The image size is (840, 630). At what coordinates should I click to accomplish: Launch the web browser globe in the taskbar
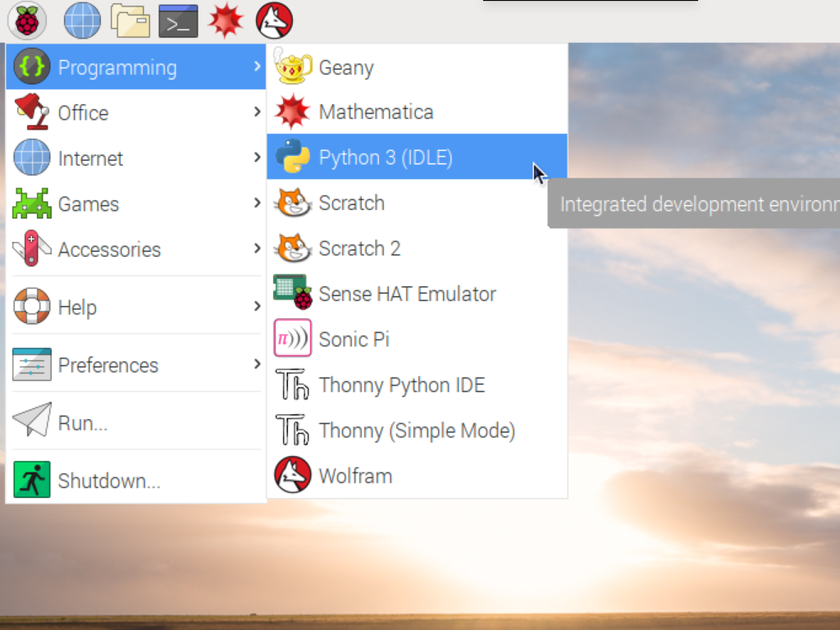point(82,21)
